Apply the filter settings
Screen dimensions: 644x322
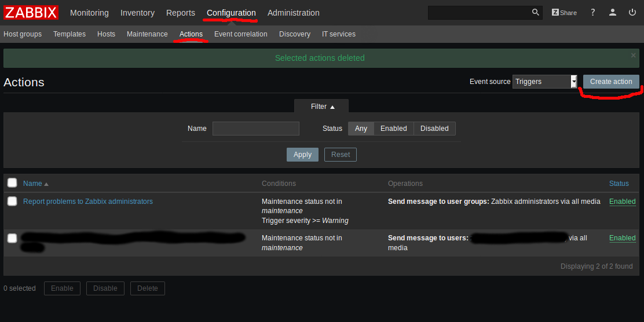pos(302,155)
